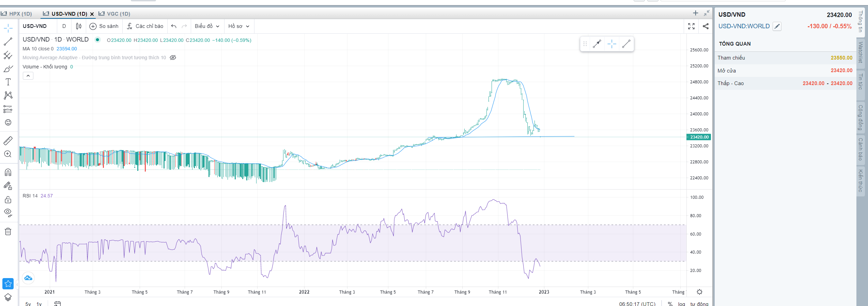Select the text annotation tool
Viewport: 868px width, 306px height.
coord(8,82)
